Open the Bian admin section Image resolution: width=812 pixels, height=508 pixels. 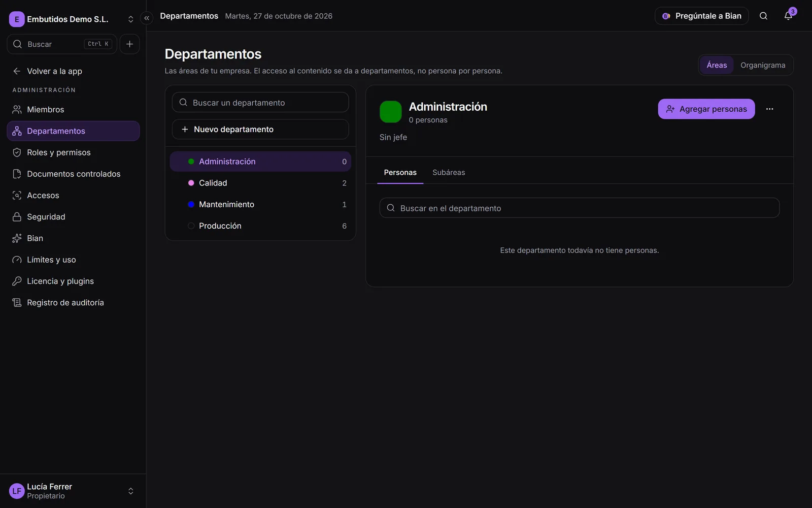[x=73, y=238]
